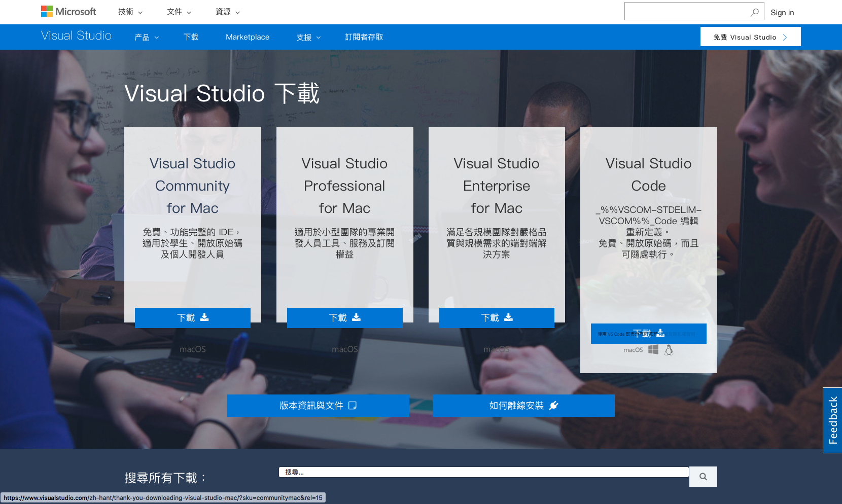The width and height of the screenshot is (842, 504).
Task: Click the 搜尋... downloads search field
Action: 484,472
